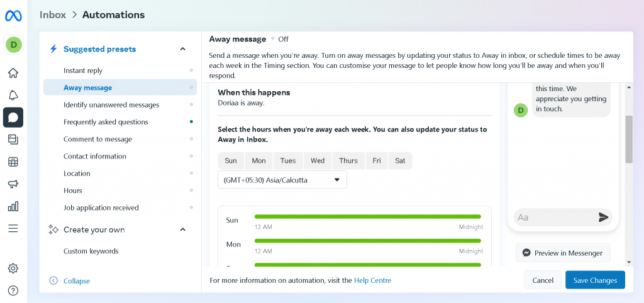
Task: Open the Notifications bell icon
Action: pos(13,95)
